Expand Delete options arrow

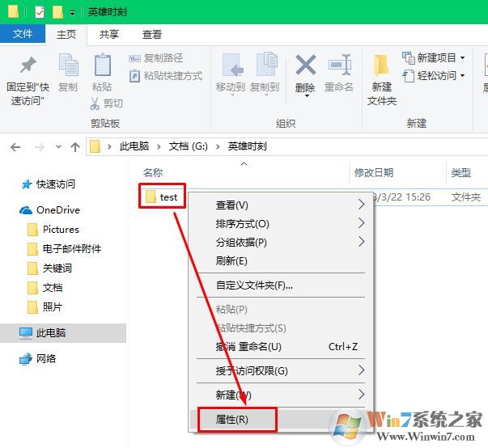click(x=307, y=95)
